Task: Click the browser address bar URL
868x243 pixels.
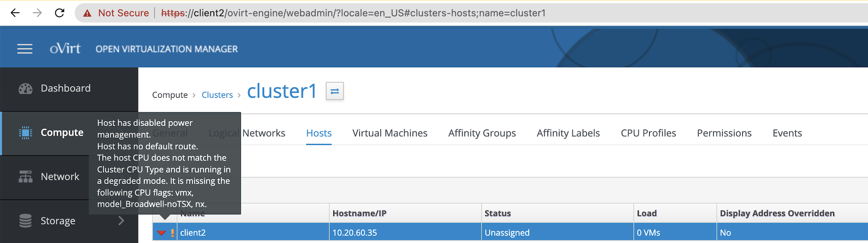Action: click(x=352, y=13)
